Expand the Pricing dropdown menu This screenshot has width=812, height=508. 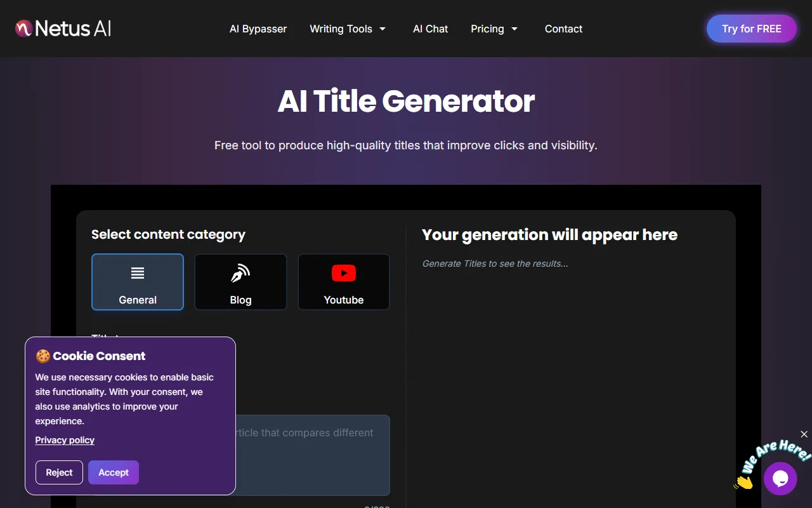coord(494,29)
